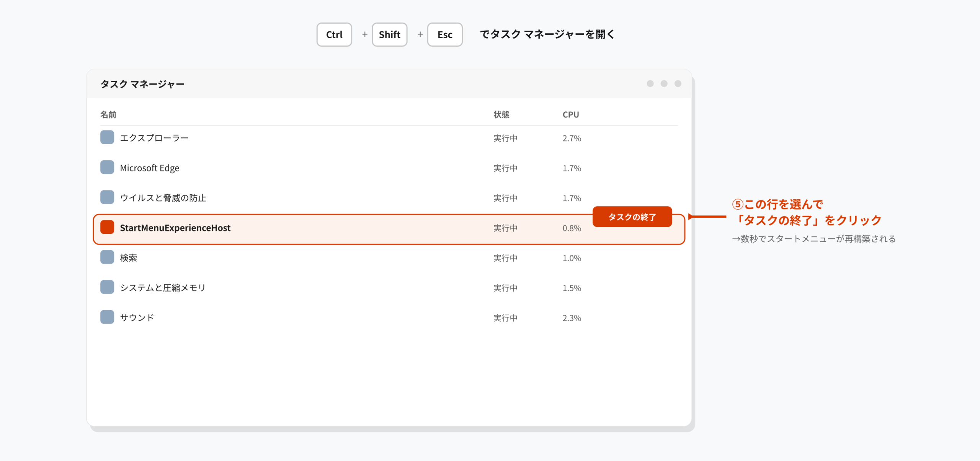Select the エクスプローラー row name
Viewport: 980px width, 461px height.
click(x=154, y=138)
